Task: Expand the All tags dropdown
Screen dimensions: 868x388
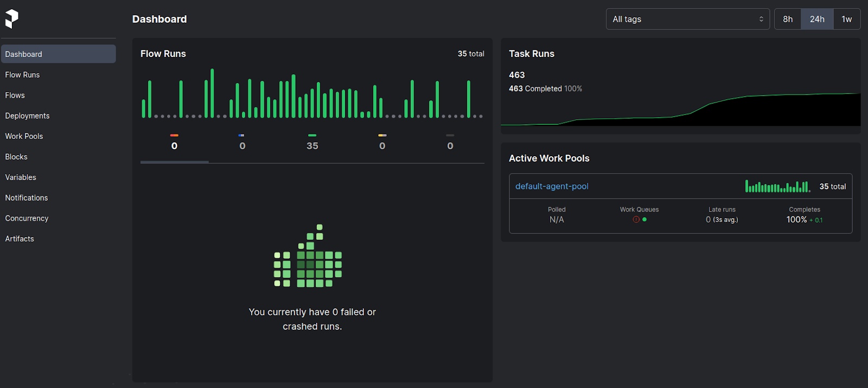Action: [688, 19]
